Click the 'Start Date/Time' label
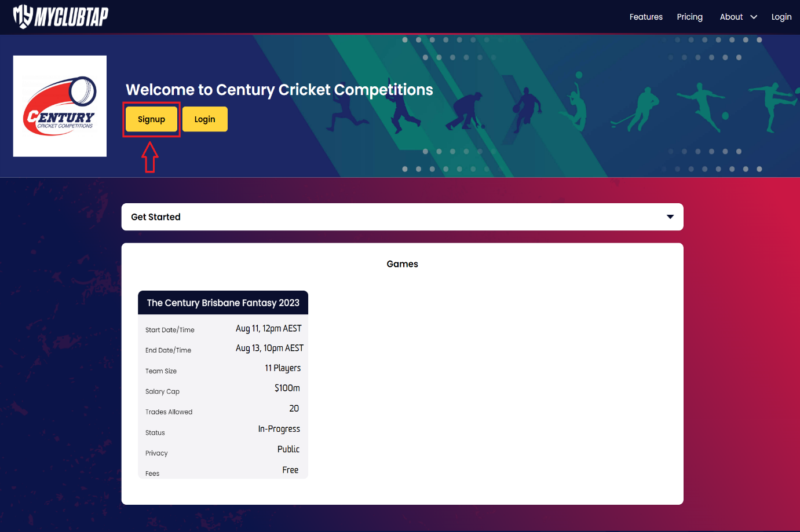The height and width of the screenshot is (532, 800). (x=170, y=330)
